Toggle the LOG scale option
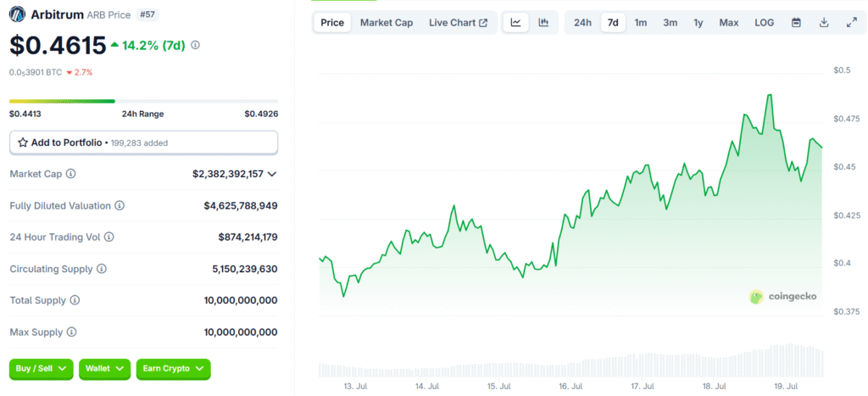The image size is (868, 396). 765,23
